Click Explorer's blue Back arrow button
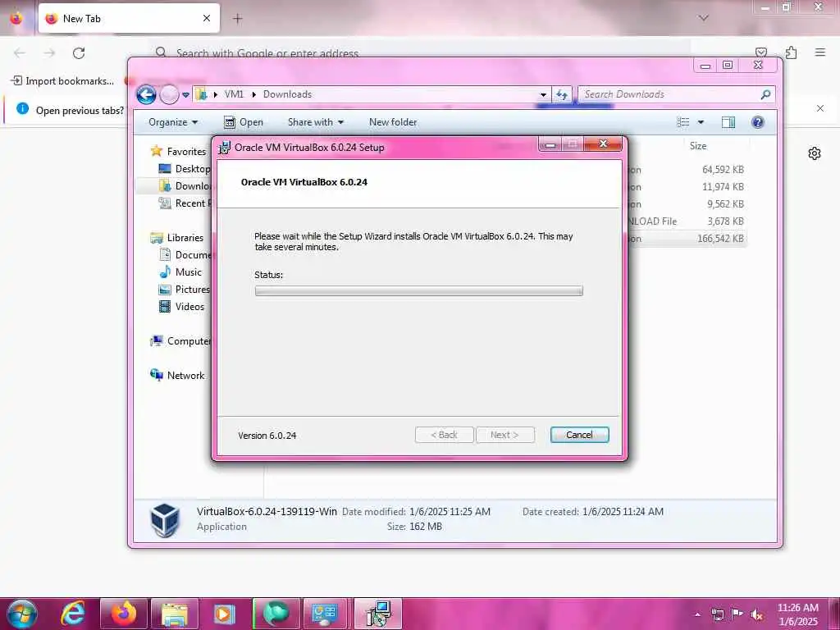 pos(146,95)
